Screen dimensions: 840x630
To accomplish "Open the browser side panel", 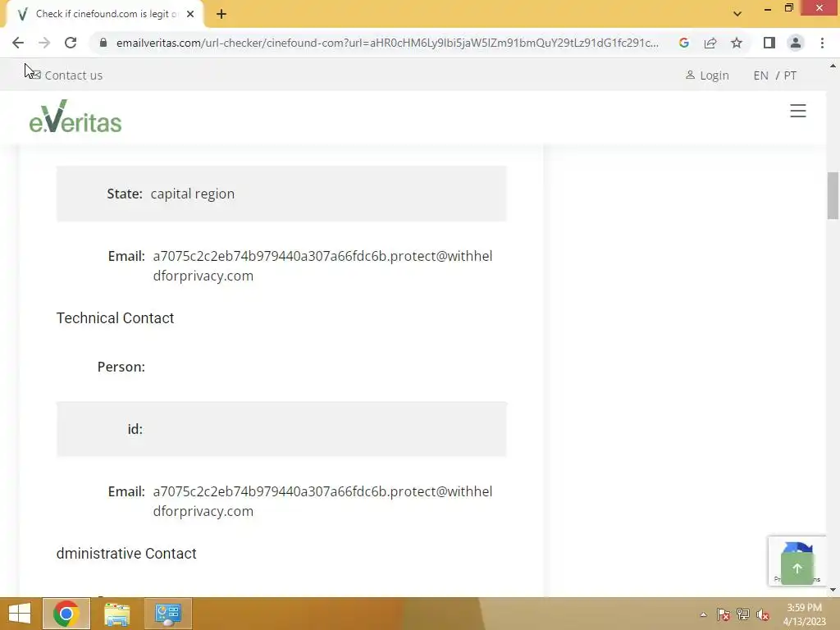I will point(769,43).
